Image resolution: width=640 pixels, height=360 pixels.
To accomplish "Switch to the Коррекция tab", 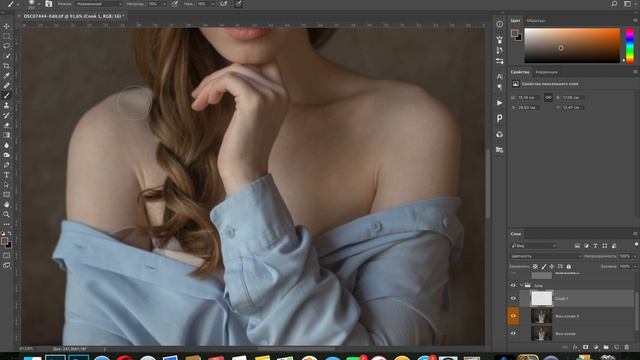I will [546, 72].
